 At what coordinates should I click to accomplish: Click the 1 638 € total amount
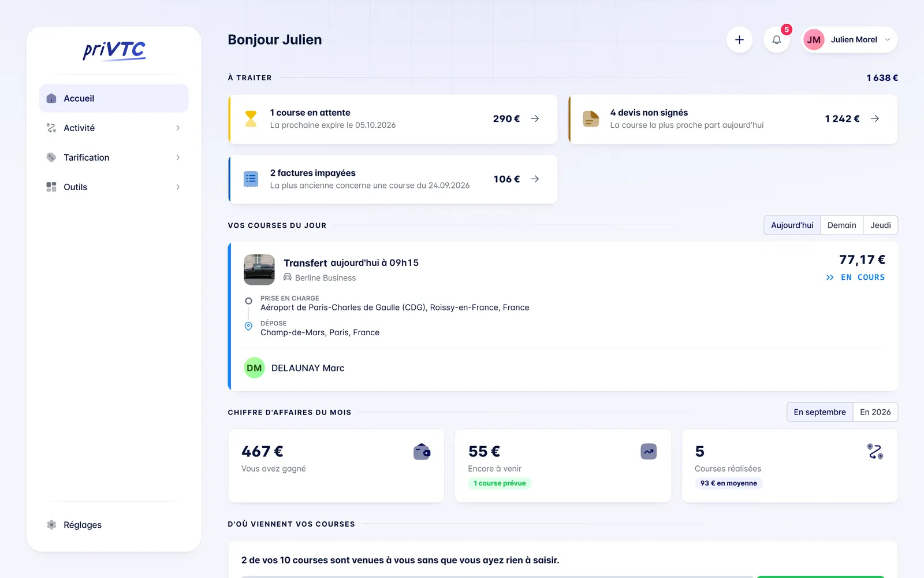(x=882, y=77)
